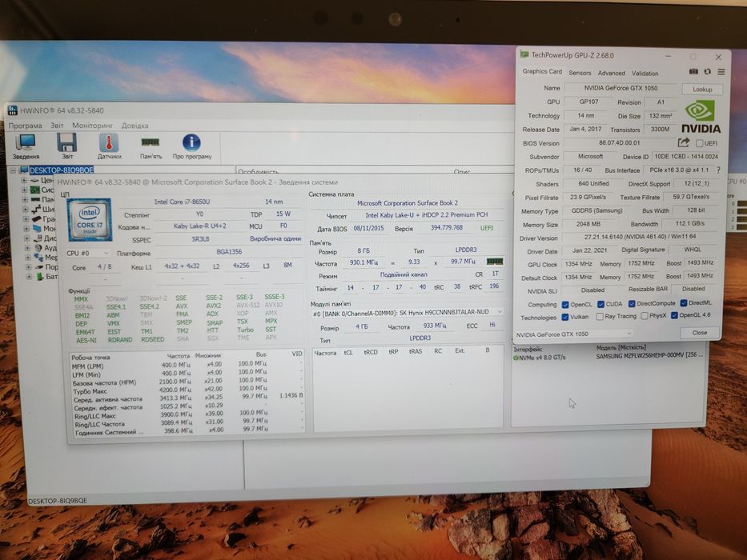Click the Close button in GPU-Z
The width and height of the screenshot is (747, 560).
click(699, 333)
